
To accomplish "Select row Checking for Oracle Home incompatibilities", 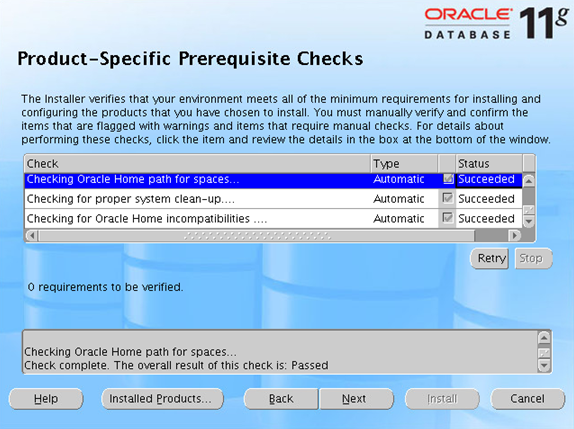I will 273,219.
